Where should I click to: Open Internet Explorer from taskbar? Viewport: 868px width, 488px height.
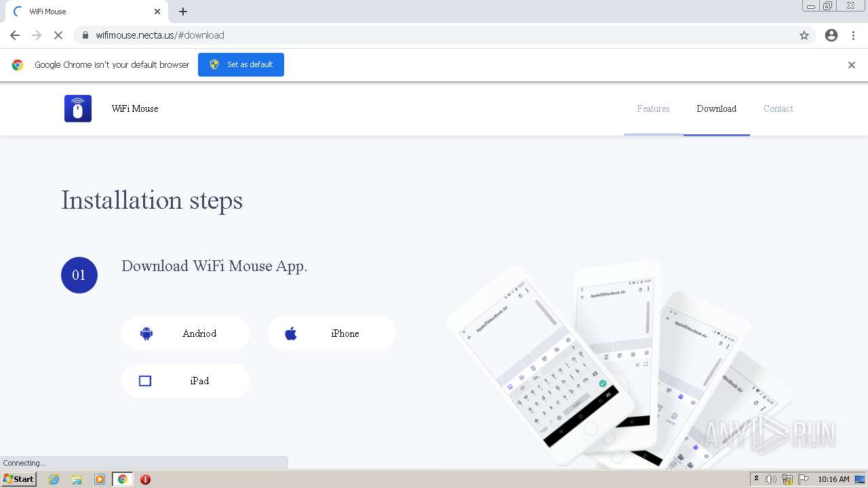click(x=54, y=479)
